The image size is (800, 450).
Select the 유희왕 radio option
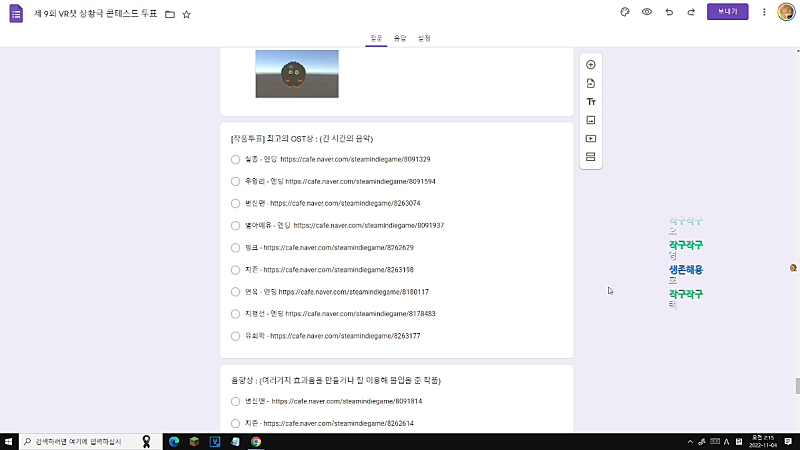click(235, 336)
